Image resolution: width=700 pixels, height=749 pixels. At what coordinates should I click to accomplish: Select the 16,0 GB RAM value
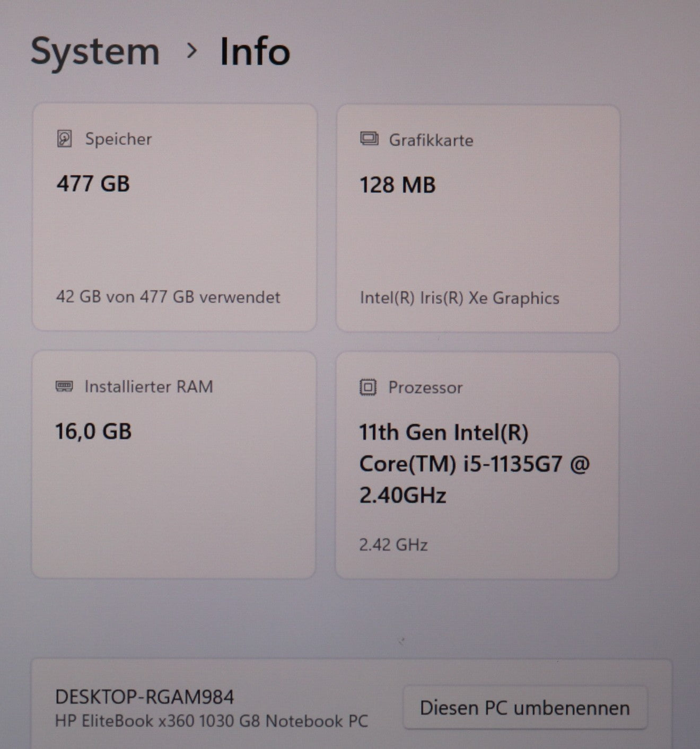point(93,431)
